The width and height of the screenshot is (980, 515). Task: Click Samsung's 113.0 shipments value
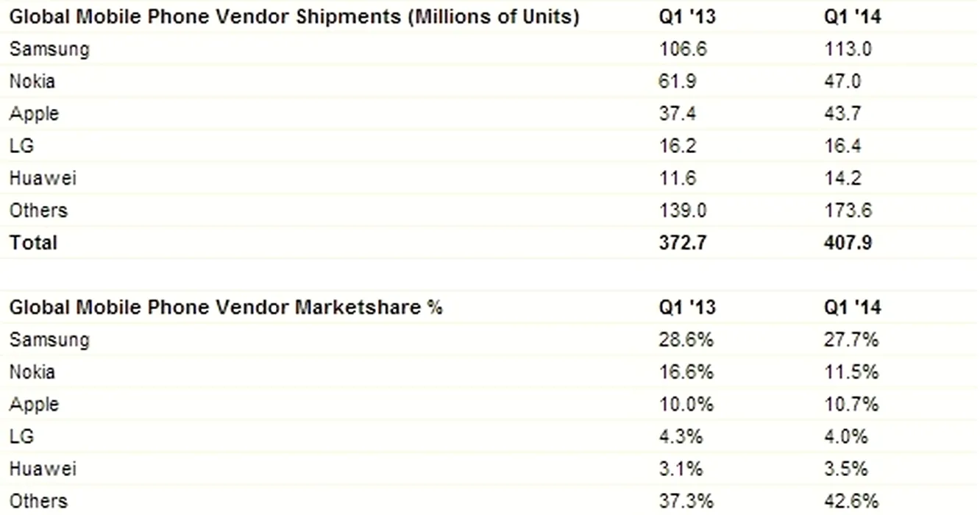tap(848, 49)
